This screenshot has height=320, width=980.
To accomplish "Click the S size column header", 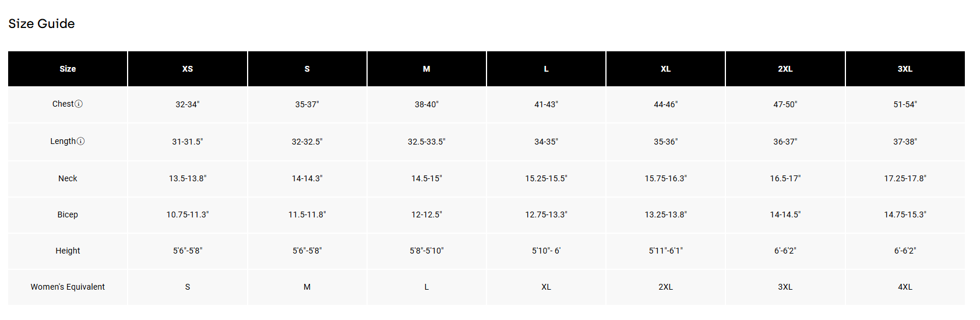I will (x=307, y=69).
